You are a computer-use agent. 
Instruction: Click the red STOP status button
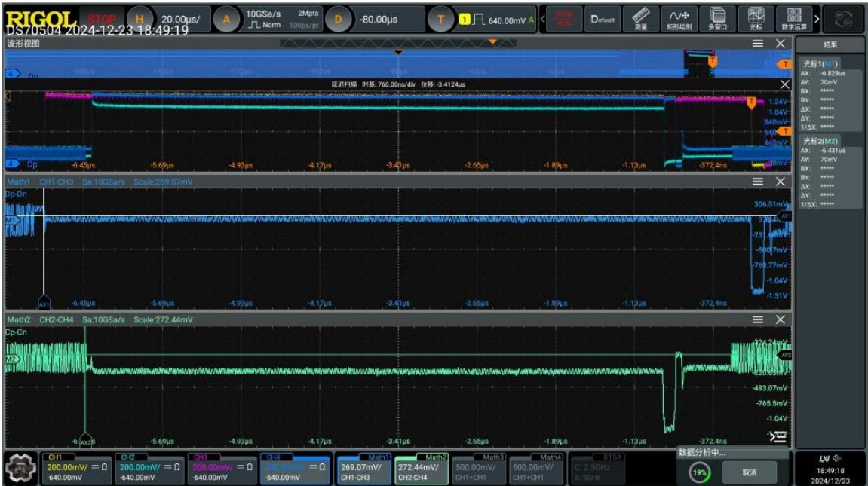pyautogui.click(x=101, y=20)
